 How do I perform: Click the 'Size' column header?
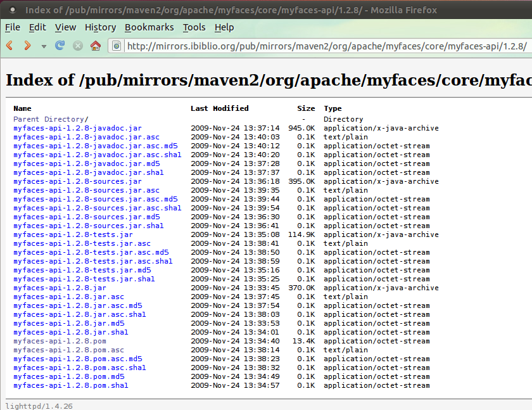[x=306, y=108]
